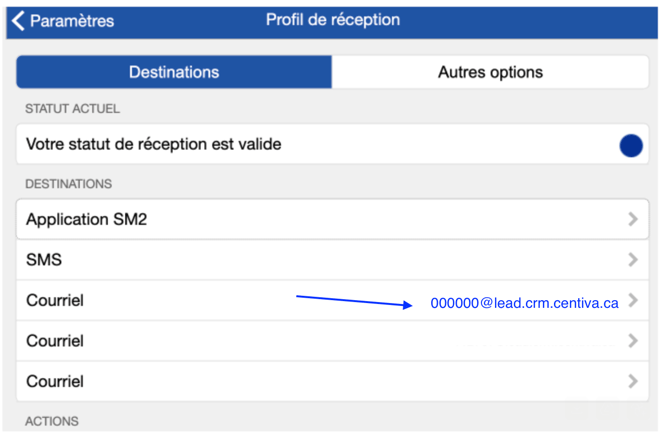The image size is (670, 442).
Task: Tap the chevron on the middle Courriel row
Action: tap(632, 341)
